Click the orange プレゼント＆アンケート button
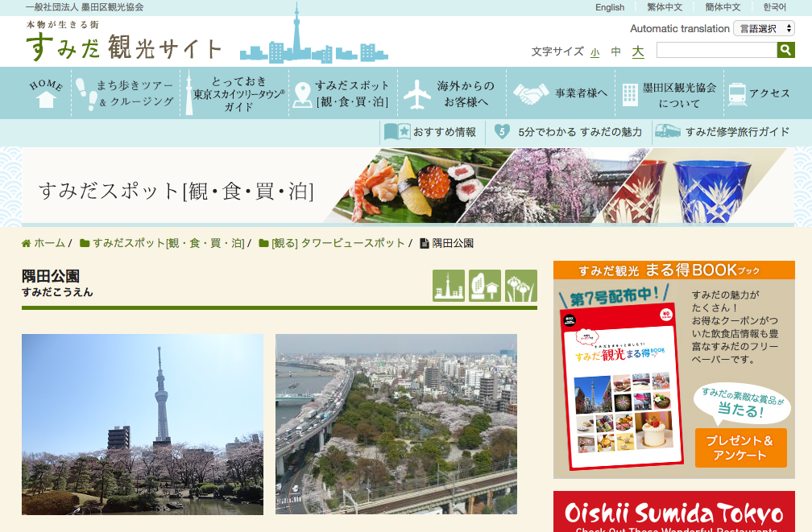Viewport: 812px width, 532px height. (x=740, y=447)
